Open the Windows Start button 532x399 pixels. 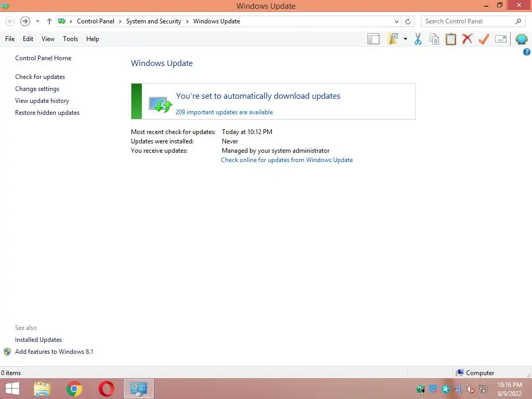[x=12, y=389]
